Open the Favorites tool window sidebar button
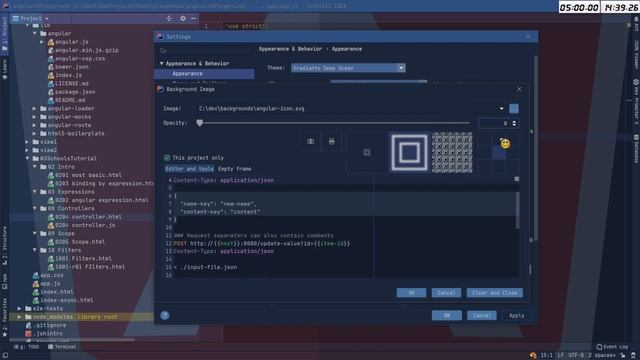Viewport: 640px width, 360px height. tap(4, 318)
